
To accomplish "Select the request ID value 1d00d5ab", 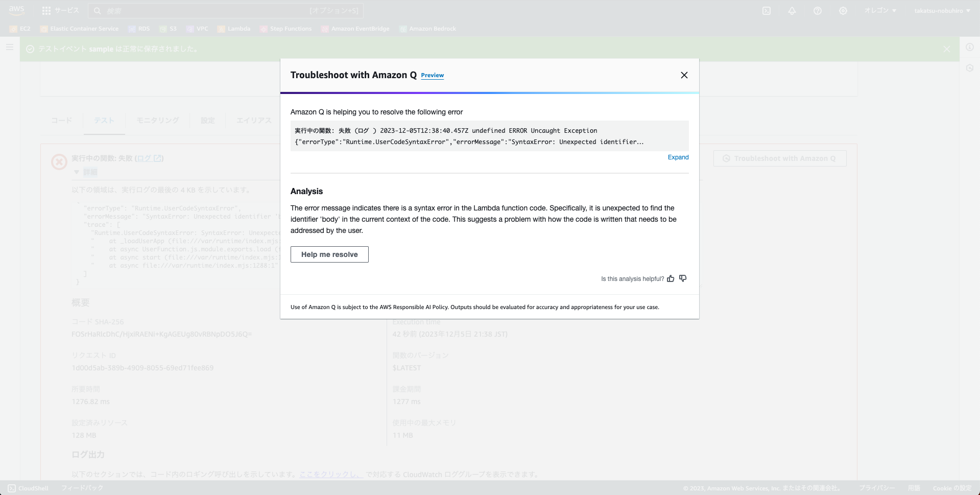I will click(x=142, y=368).
